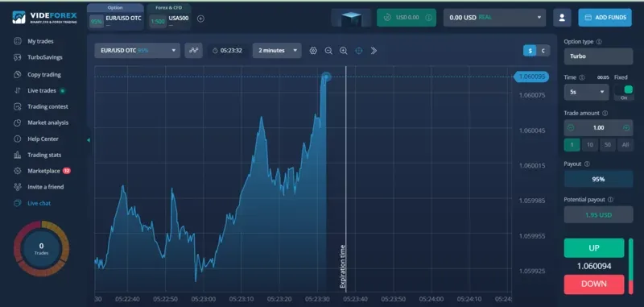Select preset amount 1

[572, 145]
